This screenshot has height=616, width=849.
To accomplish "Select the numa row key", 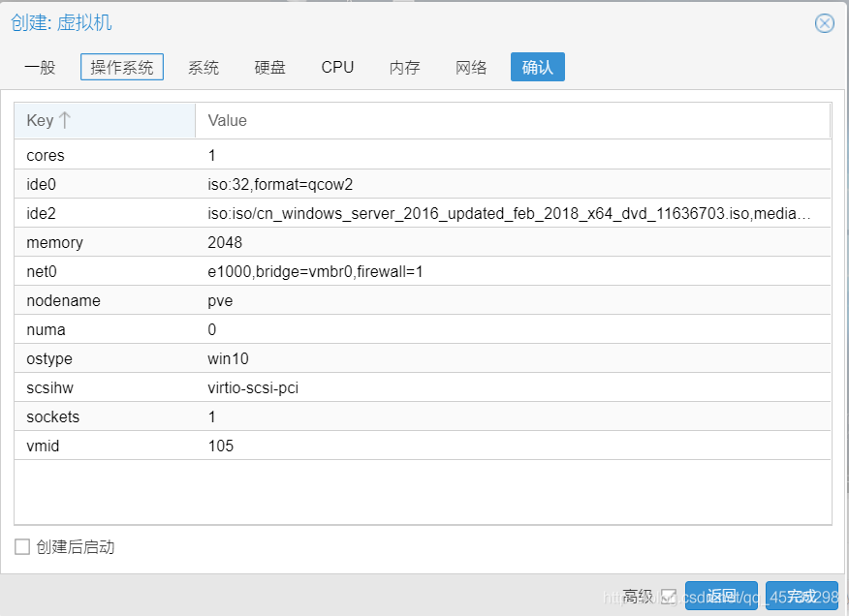I will pyautogui.click(x=46, y=329).
